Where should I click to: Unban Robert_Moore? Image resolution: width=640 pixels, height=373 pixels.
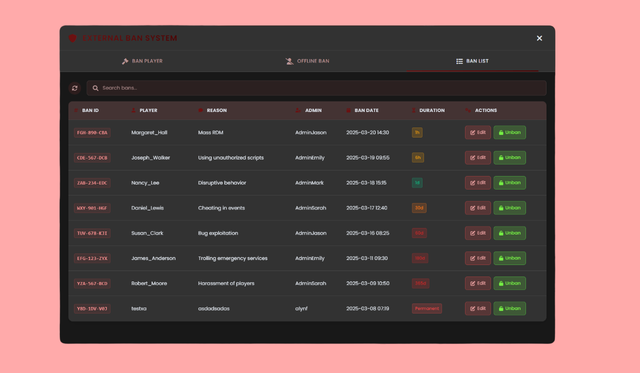pyautogui.click(x=509, y=284)
